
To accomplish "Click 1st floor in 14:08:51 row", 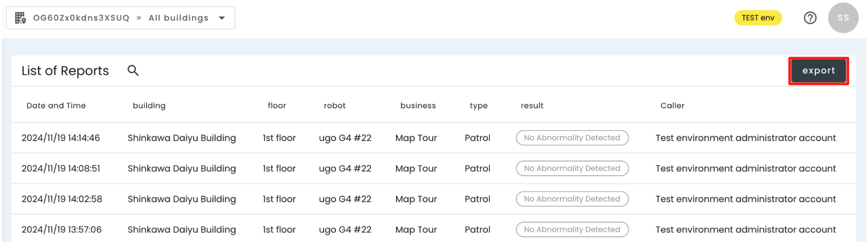I will [x=279, y=168].
